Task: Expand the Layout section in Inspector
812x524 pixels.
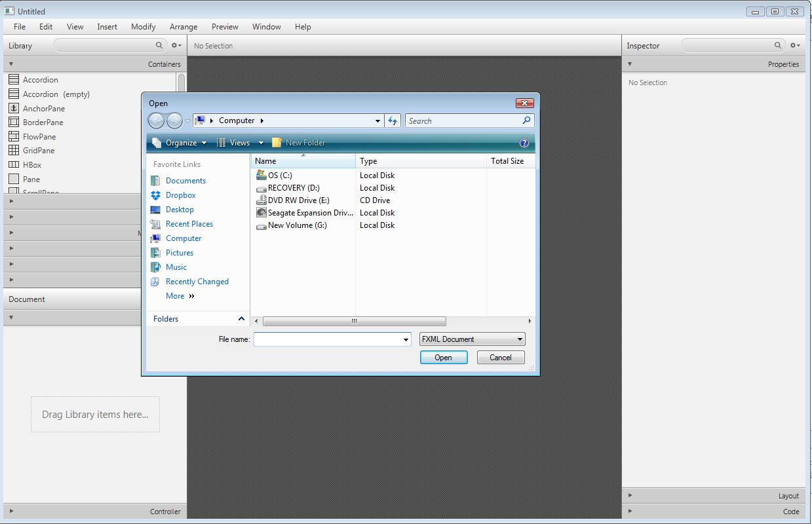Action: click(x=630, y=496)
